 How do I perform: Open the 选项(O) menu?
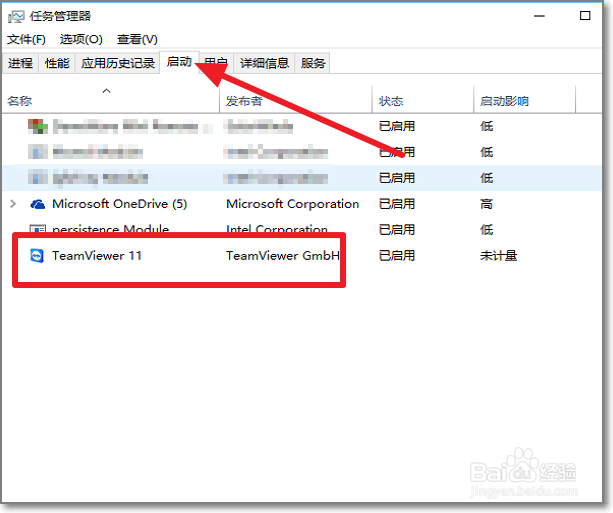(81, 39)
